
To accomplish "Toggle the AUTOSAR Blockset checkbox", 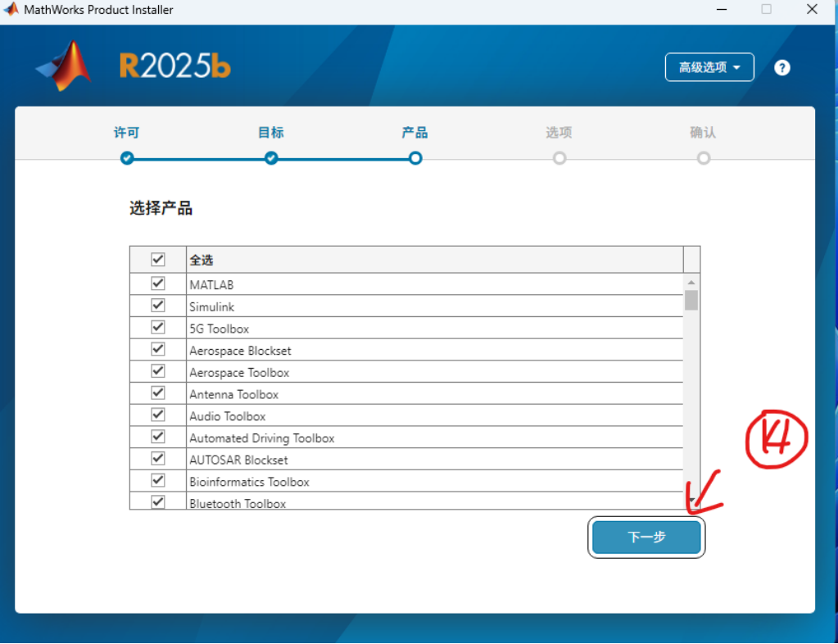I will (x=157, y=459).
